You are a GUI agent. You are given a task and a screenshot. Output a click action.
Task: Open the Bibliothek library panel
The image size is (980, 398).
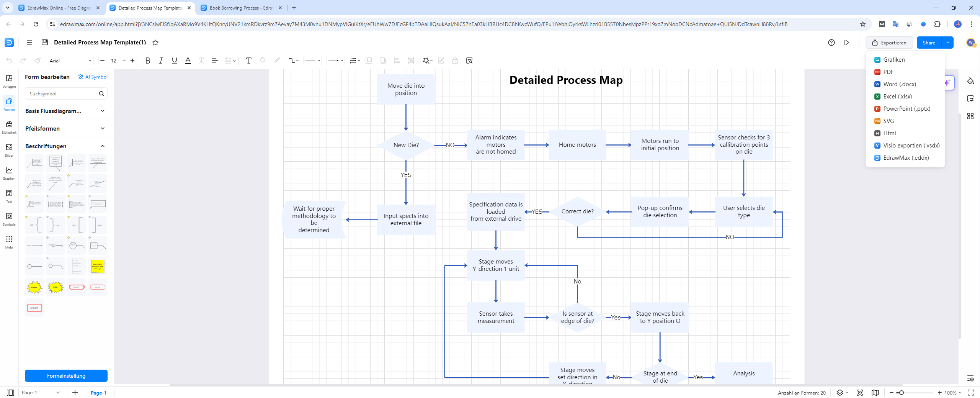pos(9,127)
